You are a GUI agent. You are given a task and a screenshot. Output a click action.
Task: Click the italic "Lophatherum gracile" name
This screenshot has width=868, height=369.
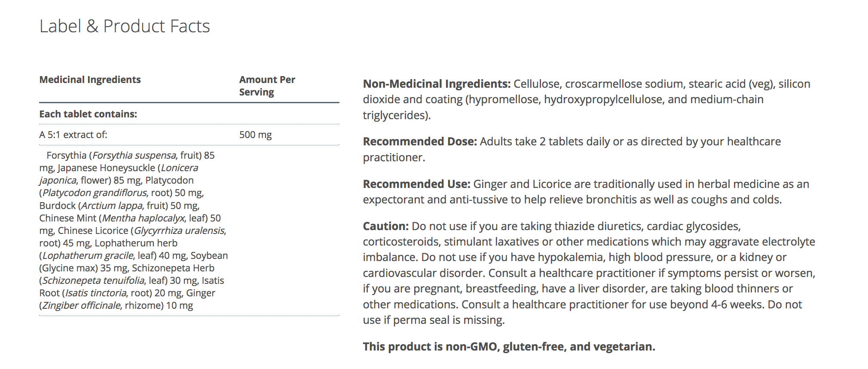click(88, 255)
